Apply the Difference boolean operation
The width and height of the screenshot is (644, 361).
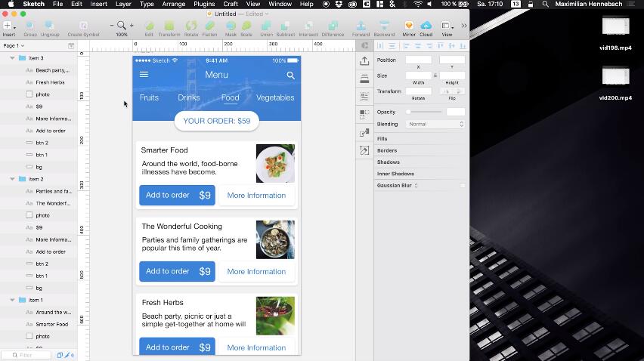[x=333, y=26]
